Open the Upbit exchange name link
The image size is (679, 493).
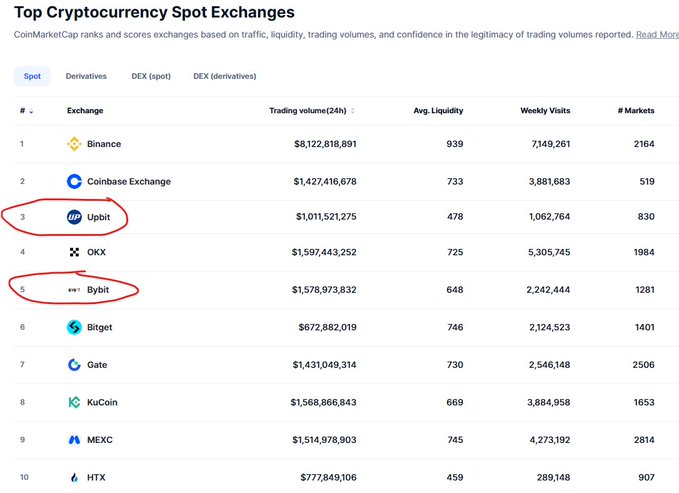(99, 217)
